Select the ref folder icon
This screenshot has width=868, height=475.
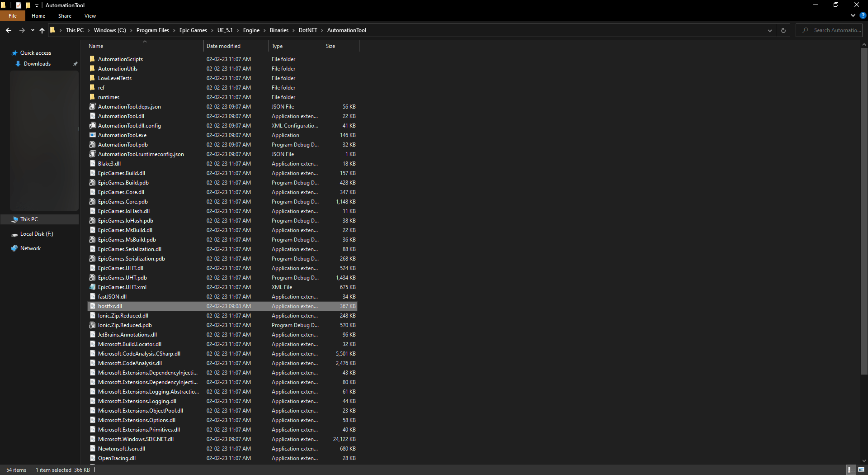(93, 87)
